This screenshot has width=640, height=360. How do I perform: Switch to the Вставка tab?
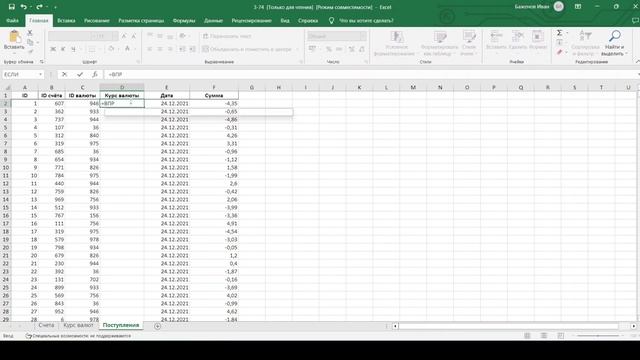tap(66, 20)
